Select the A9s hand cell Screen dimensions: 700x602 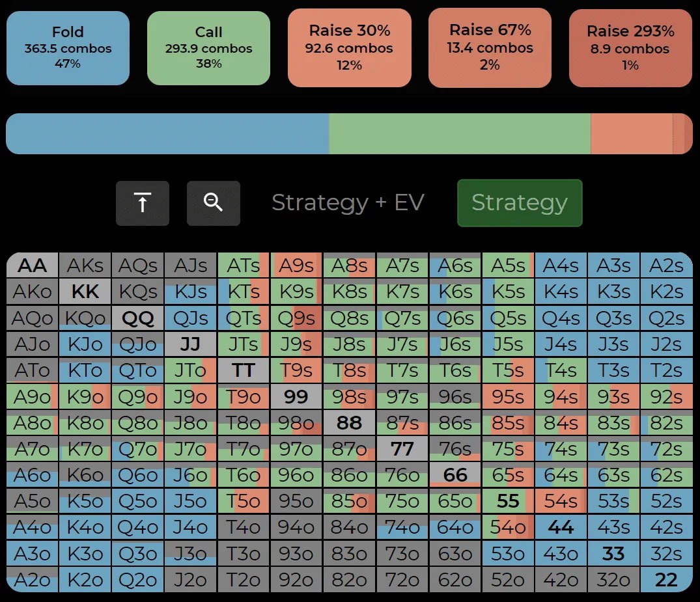coord(296,266)
